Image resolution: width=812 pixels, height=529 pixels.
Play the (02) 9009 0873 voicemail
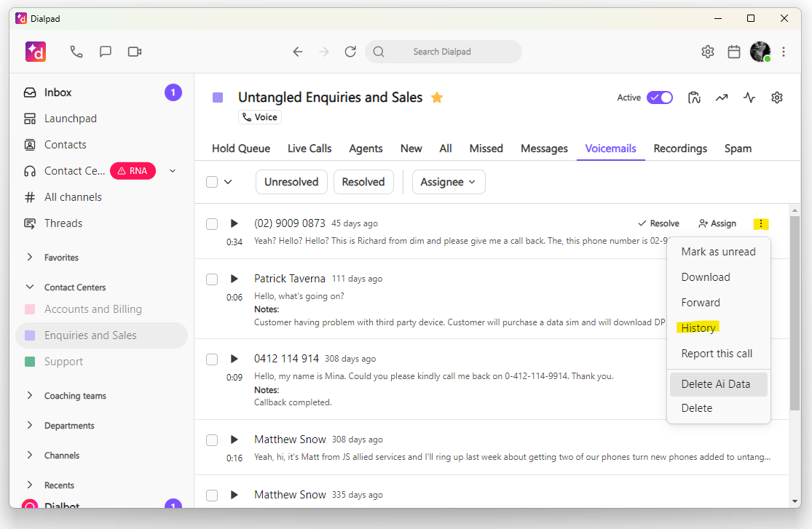234,223
